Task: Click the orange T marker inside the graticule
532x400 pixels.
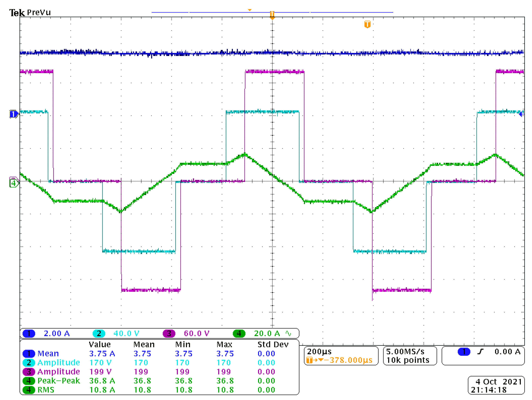Action: coord(367,24)
